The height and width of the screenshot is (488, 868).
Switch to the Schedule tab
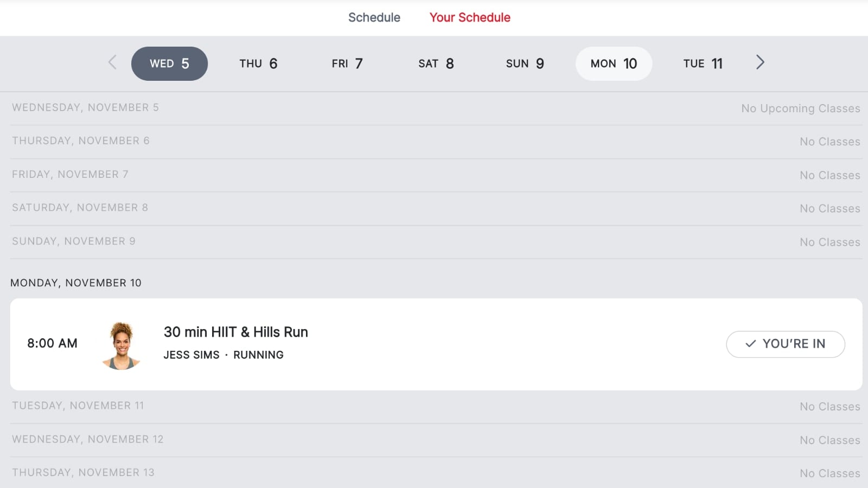(374, 17)
